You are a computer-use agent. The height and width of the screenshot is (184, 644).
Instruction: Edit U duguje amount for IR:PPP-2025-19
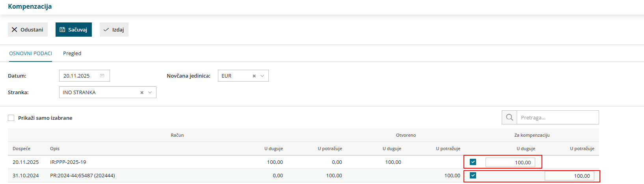510,162
